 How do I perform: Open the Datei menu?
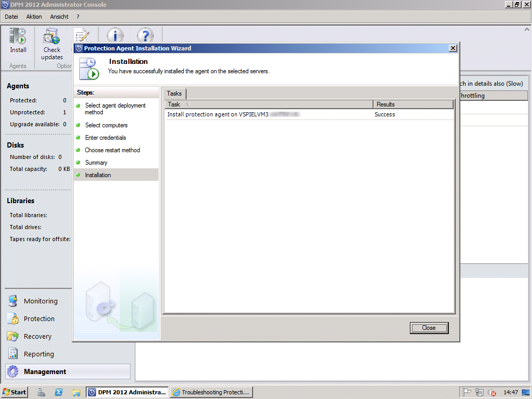pyautogui.click(x=11, y=17)
